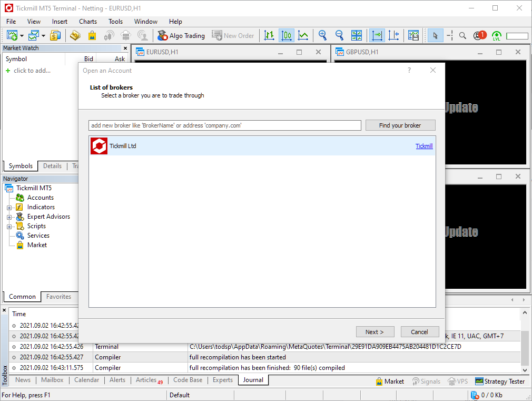Toggle chart shift
Viewport: 532px width, 401px height.
393,35
